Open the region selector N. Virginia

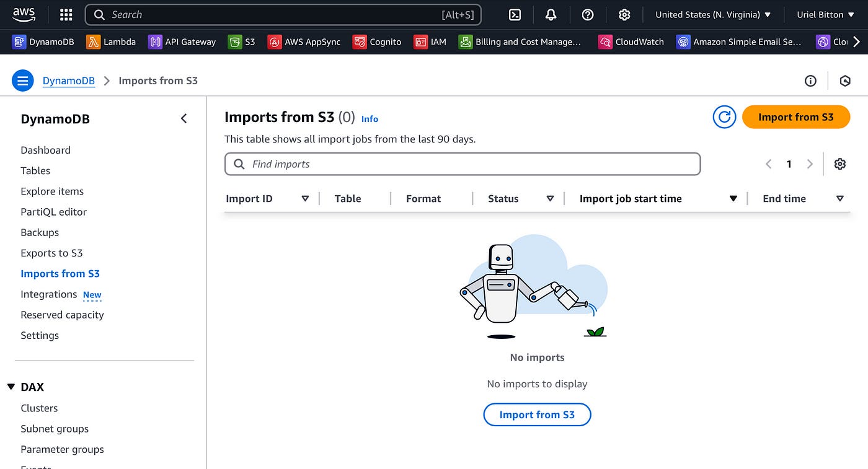point(713,15)
